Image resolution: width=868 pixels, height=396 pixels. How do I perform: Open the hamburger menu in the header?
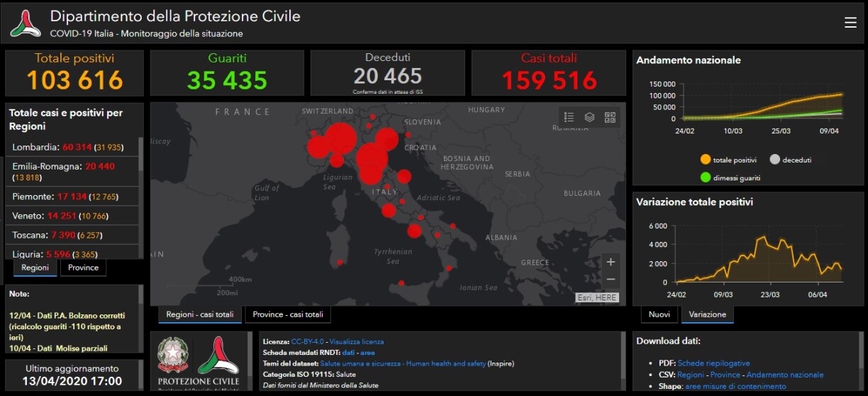pos(850,23)
